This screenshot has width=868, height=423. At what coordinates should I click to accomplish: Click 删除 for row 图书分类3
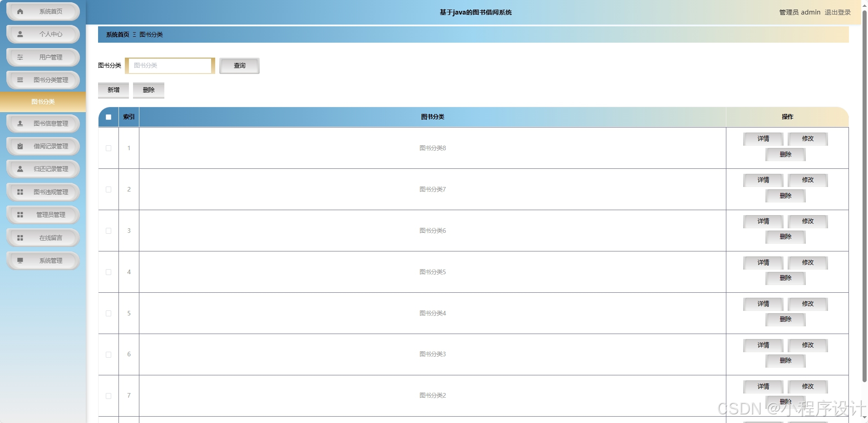785,361
